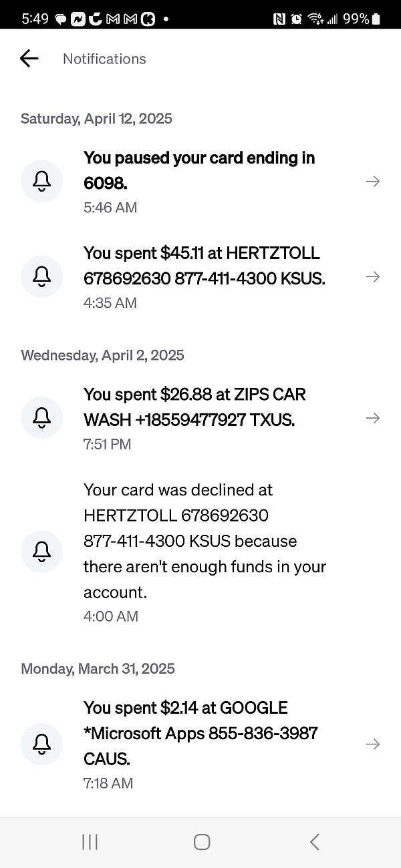Expand paused card notification using its arrow

pyautogui.click(x=373, y=181)
